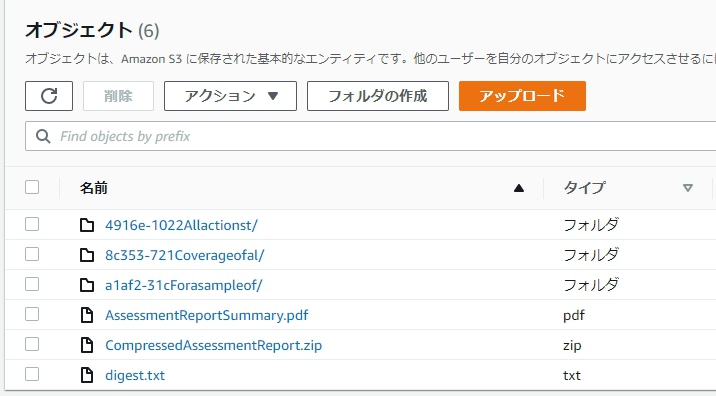The height and width of the screenshot is (396, 716).
Task: Click the txt type cell
Action: (x=572, y=375)
